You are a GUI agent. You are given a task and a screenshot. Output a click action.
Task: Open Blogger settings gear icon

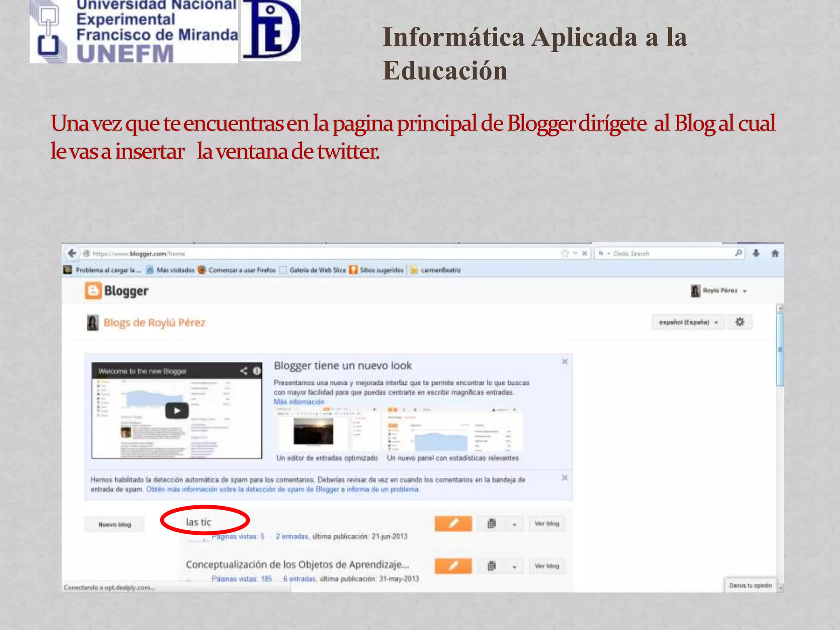pos(740,322)
